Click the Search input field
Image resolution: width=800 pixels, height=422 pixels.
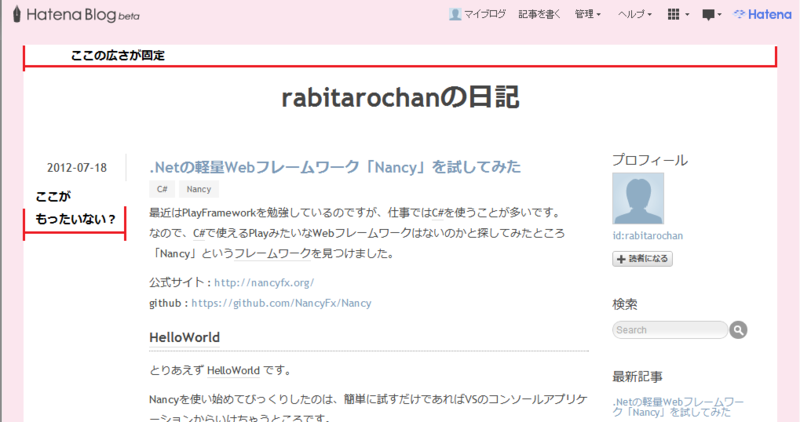(x=670, y=330)
